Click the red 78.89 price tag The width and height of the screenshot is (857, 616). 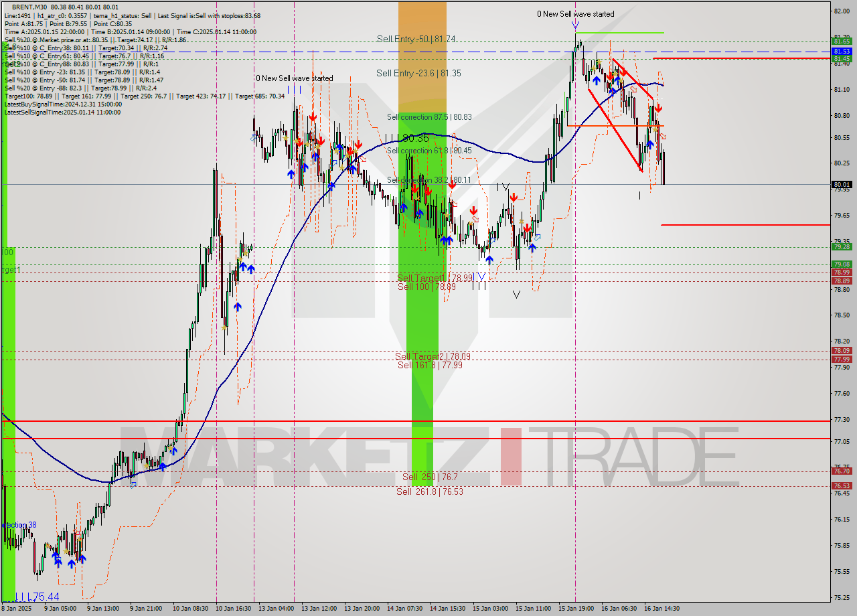pos(842,281)
